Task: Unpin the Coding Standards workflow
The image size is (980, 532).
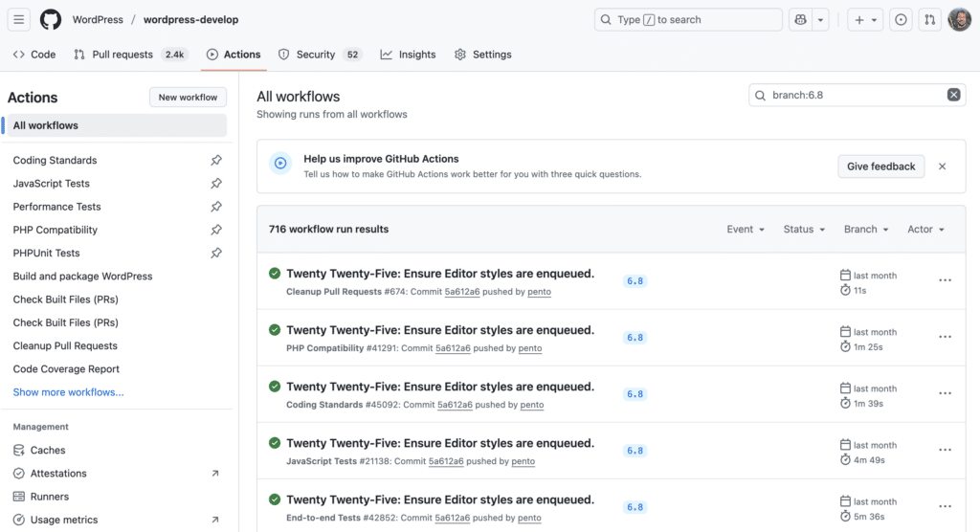Action: [216, 160]
